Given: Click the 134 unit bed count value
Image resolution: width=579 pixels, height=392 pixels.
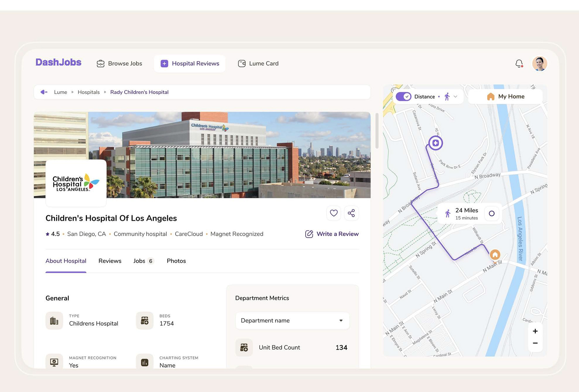Looking at the screenshot, I should tap(341, 348).
